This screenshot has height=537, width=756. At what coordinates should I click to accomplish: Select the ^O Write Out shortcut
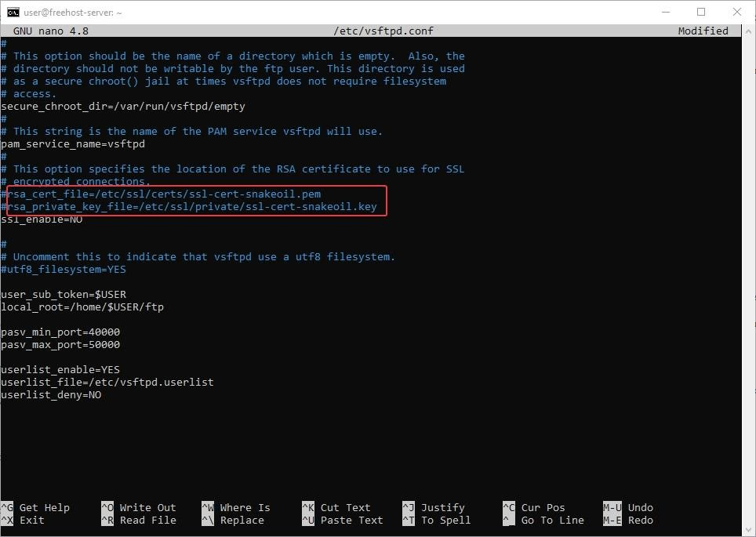click(139, 507)
